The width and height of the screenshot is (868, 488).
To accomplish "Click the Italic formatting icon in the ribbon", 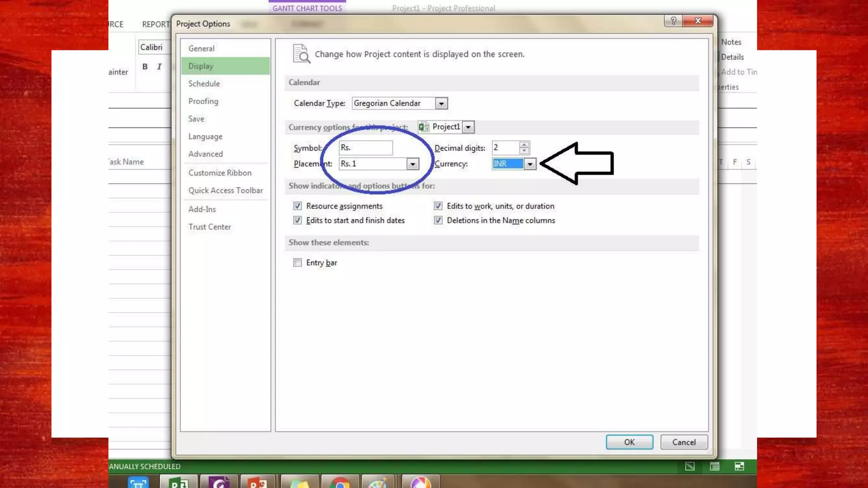I will pyautogui.click(x=159, y=67).
